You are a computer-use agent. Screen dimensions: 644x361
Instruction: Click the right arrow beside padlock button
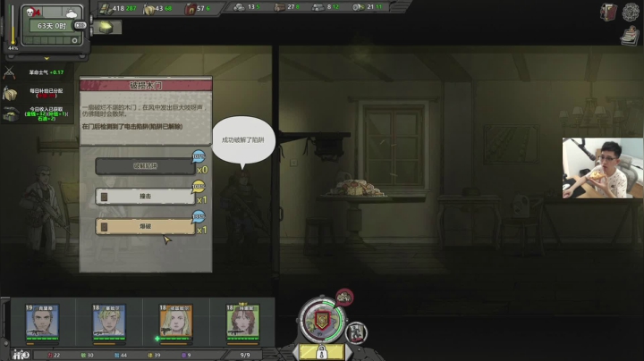click(348, 352)
